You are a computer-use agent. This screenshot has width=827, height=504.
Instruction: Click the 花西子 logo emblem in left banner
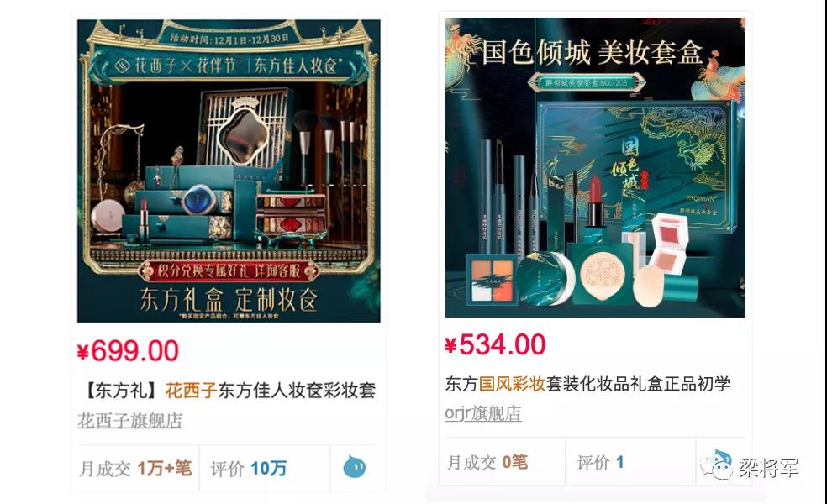tap(123, 66)
